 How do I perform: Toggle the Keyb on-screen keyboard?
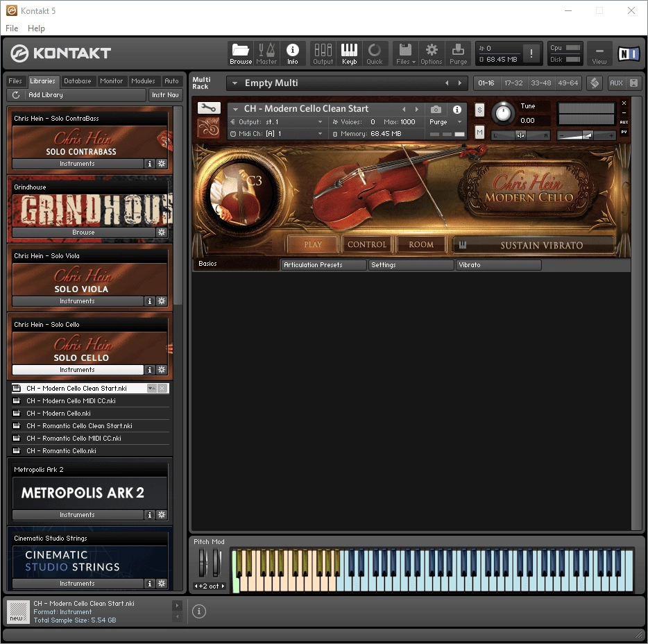tap(349, 53)
